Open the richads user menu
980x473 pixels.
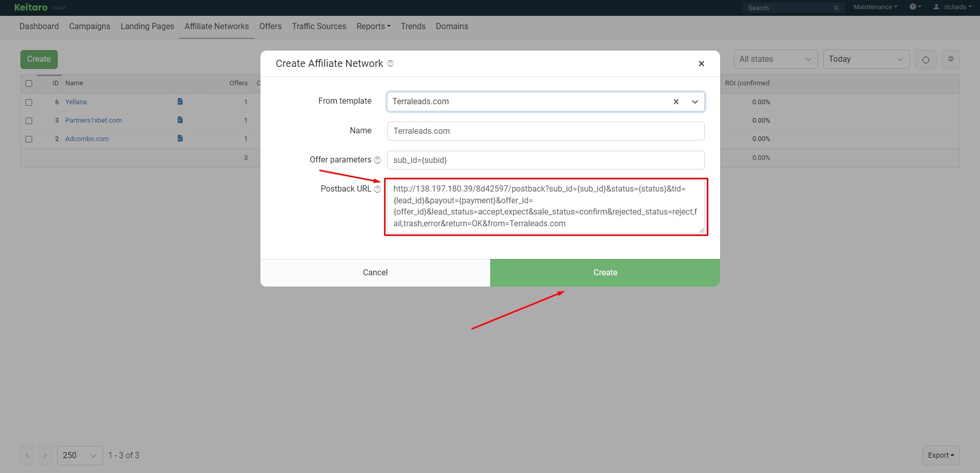coord(952,7)
